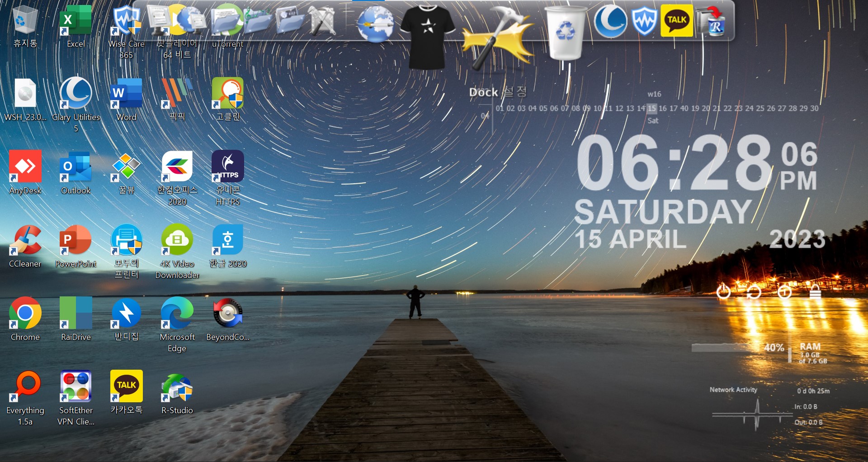The height and width of the screenshot is (462, 868).
Task: Open the yellow KakaoTalk icon in the dock
Action: coord(677,20)
